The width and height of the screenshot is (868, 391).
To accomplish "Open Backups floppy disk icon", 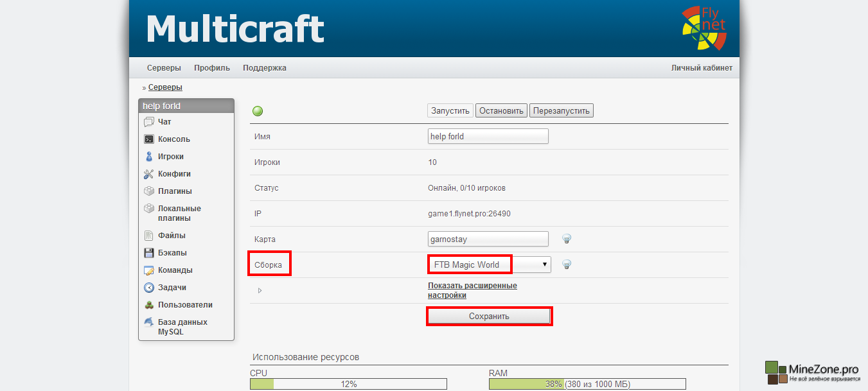I will (x=149, y=253).
